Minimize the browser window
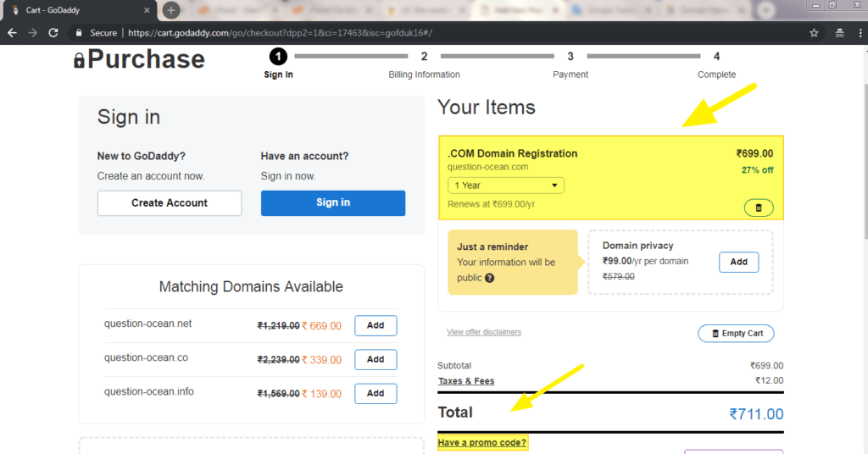This screenshot has height=454, width=868. [x=816, y=5]
